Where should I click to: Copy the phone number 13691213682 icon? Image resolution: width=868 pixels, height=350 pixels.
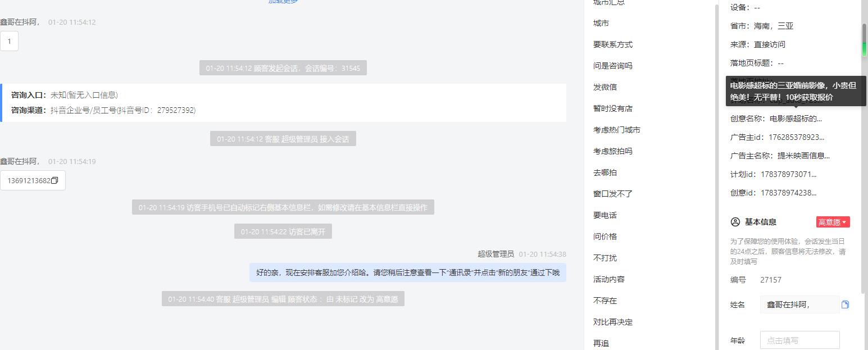pos(54,180)
